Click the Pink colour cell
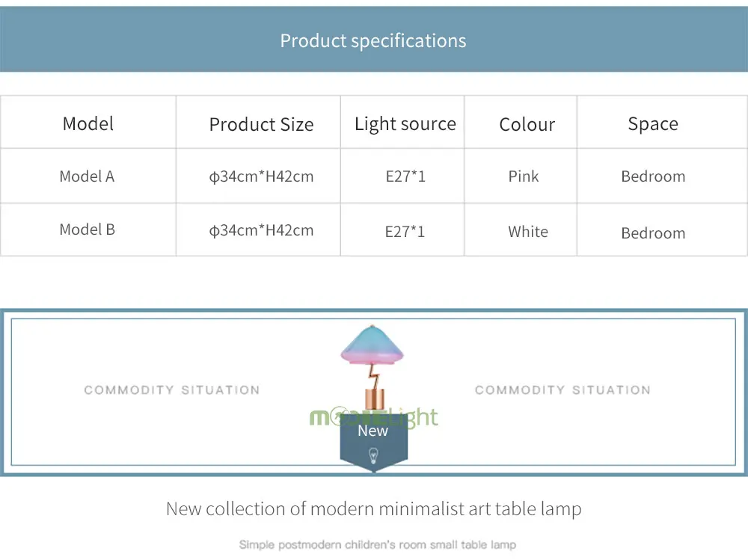 (x=524, y=176)
